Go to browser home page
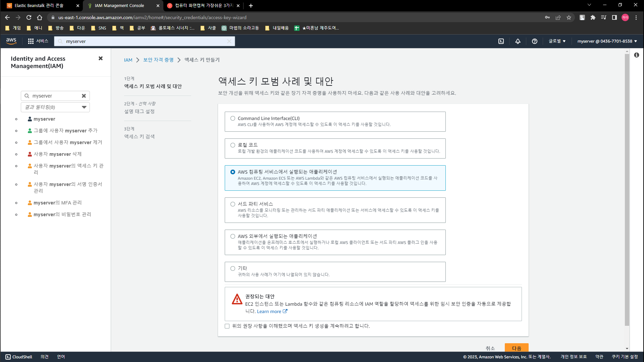This screenshot has width=644, height=362. tap(40, 17)
